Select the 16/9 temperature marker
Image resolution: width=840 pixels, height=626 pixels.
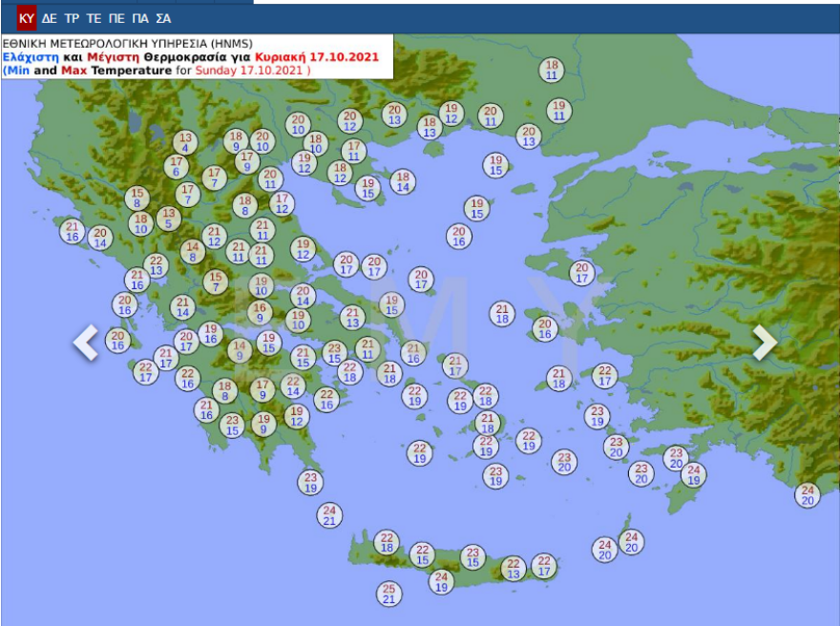(260, 312)
